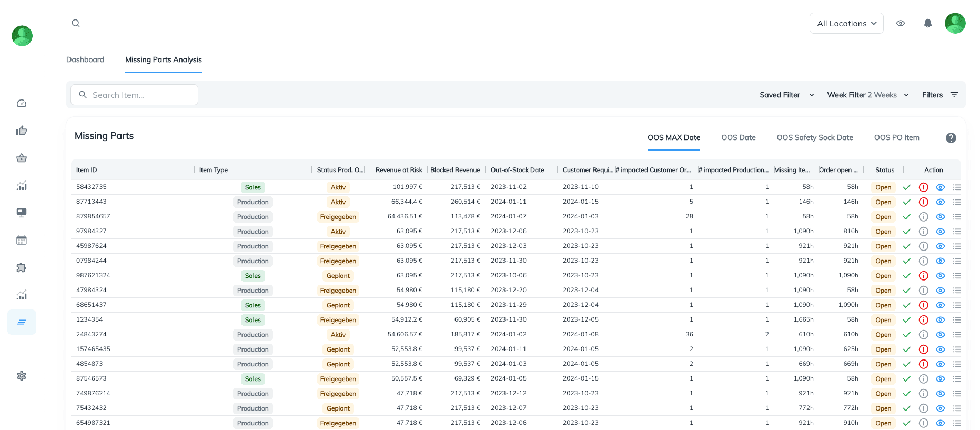This screenshot has width=980, height=430.
Task: Open settings gear in left sidebar
Action: tap(22, 376)
